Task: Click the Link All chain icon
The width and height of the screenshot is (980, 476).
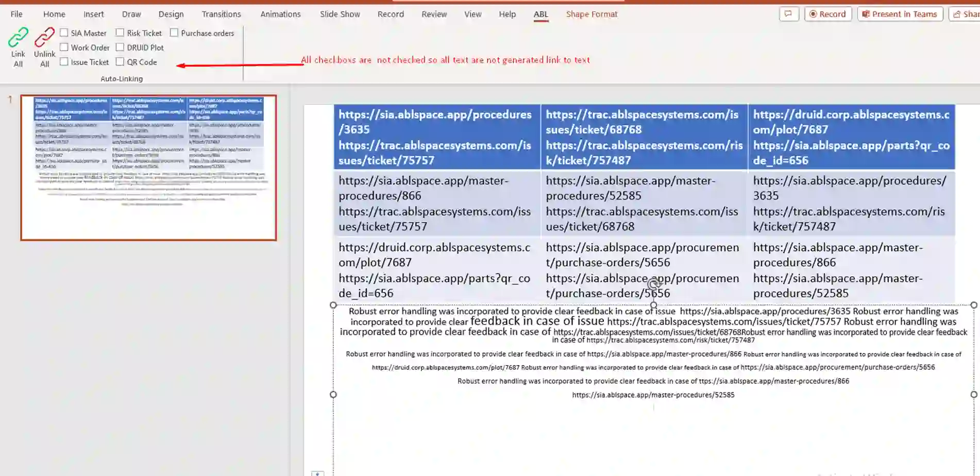Action: pyautogui.click(x=18, y=37)
